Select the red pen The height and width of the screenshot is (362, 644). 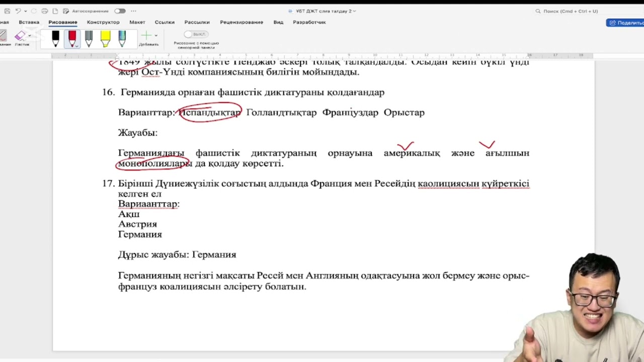tap(72, 38)
